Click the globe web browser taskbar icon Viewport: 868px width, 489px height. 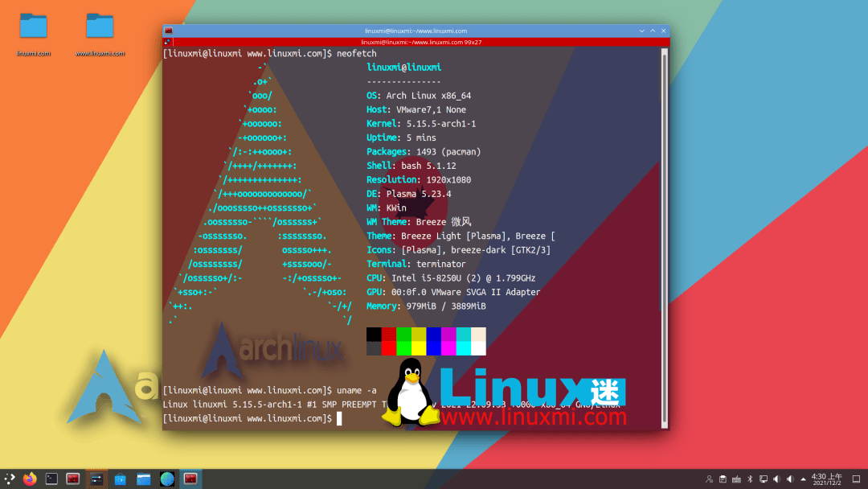(x=167, y=479)
